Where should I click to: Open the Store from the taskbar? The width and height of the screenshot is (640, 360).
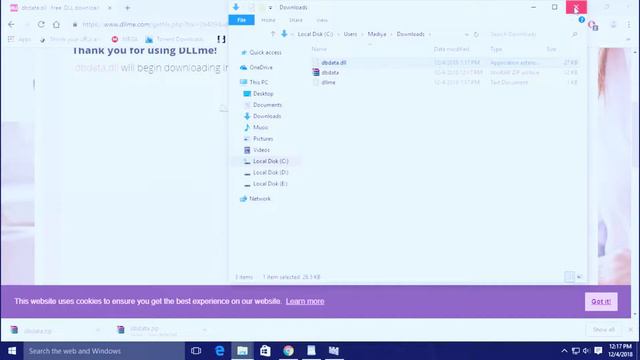coord(265,351)
